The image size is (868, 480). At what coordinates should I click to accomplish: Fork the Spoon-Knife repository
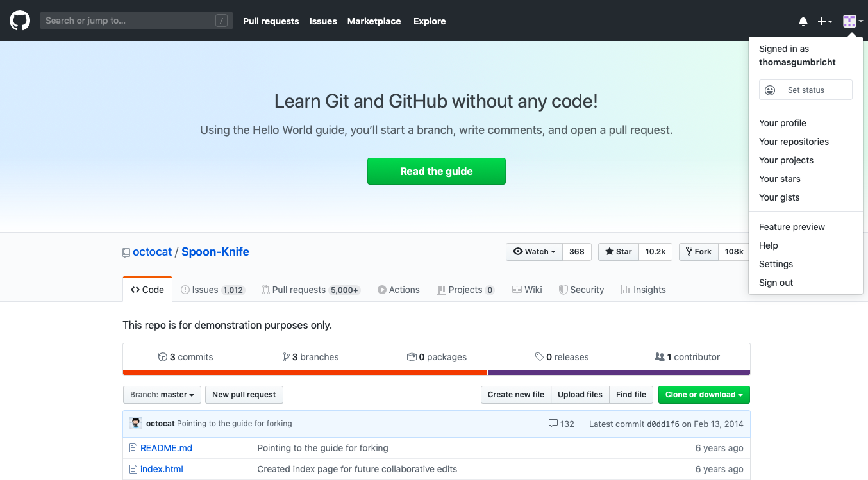pos(698,252)
